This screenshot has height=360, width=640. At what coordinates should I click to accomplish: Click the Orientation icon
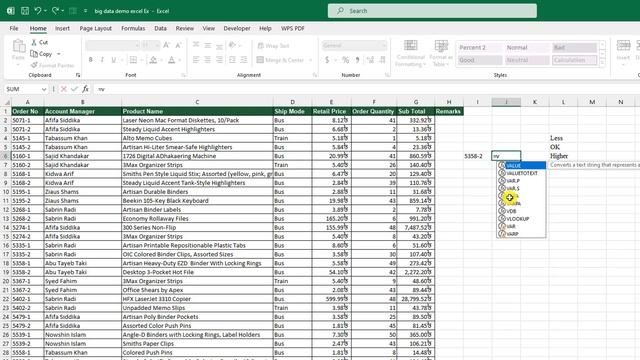click(233, 45)
